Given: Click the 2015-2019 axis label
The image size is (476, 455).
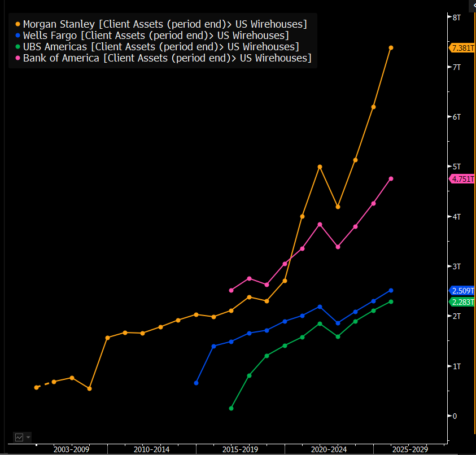Looking at the screenshot, I should (x=240, y=449).
